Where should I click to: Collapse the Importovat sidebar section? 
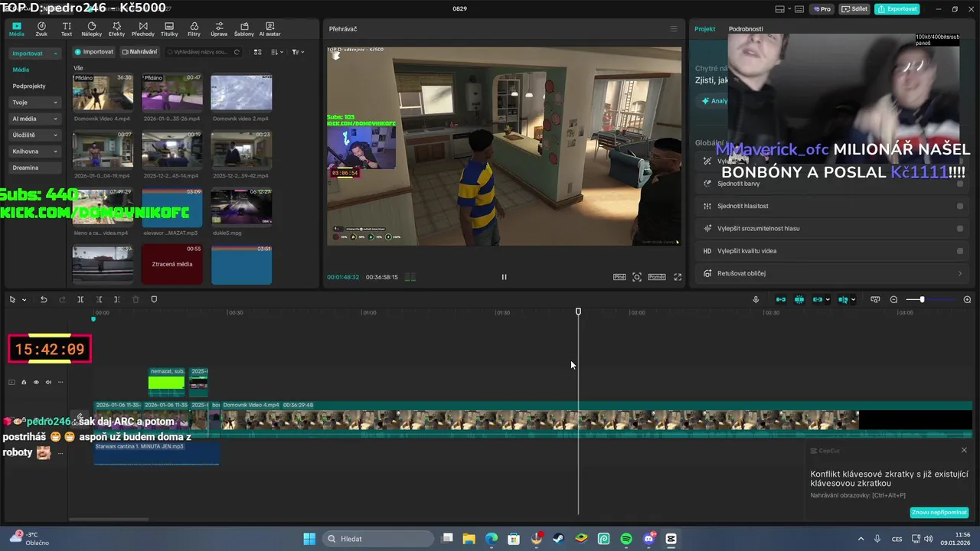55,54
